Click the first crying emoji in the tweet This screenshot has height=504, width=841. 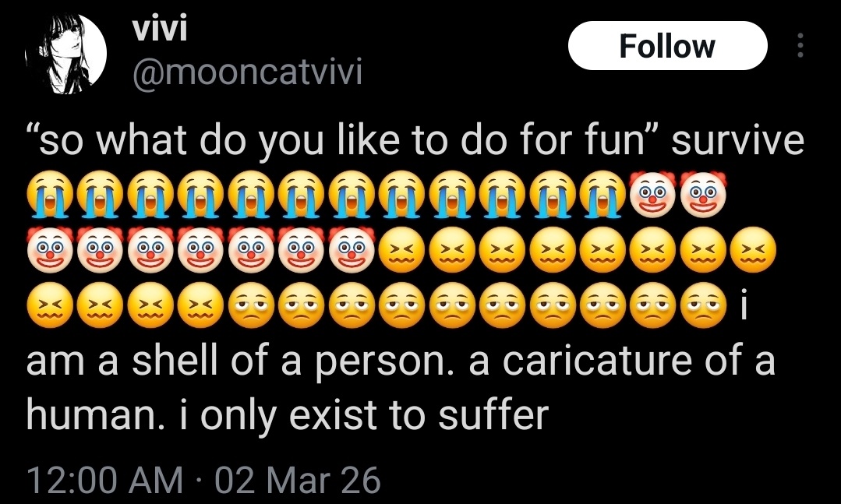tap(51, 193)
